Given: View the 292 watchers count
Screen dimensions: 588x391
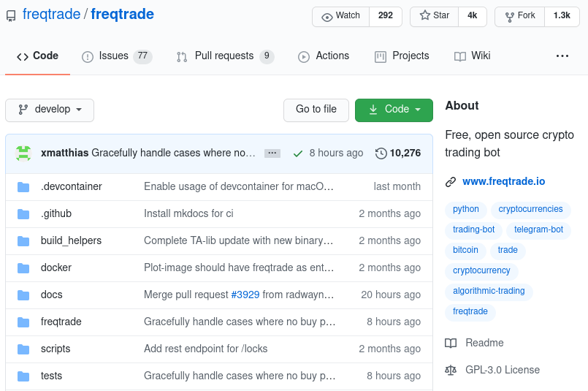Looking at the screenshot, I should point(386,17).
